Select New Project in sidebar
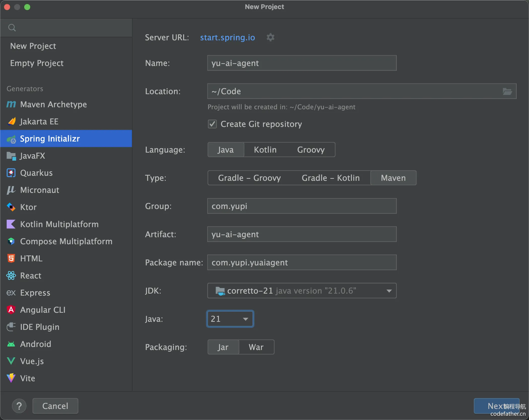Viewport: 529px width, 420px height. [66, 46]
